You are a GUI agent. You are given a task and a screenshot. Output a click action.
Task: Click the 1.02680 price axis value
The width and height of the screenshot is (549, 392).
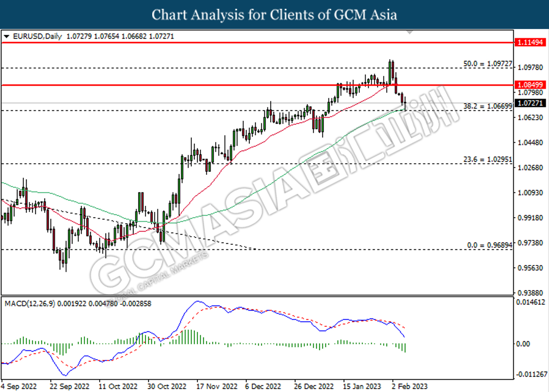click(x=530, y=168)
